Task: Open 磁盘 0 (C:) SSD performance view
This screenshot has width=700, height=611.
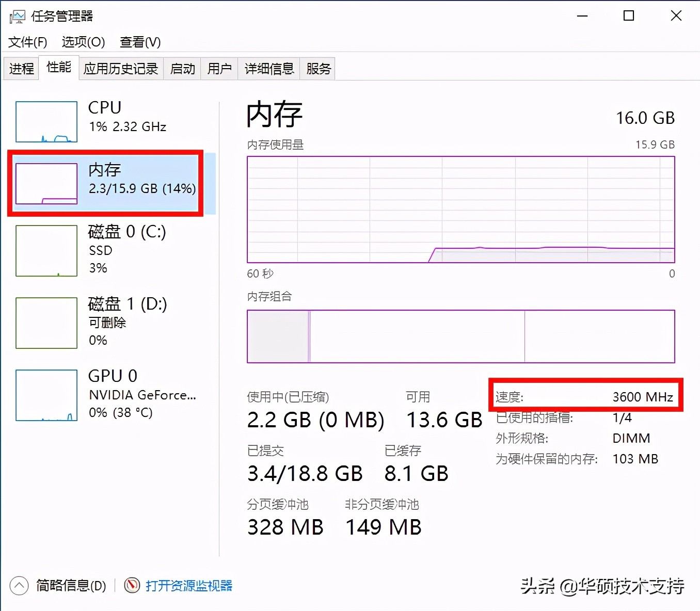Action: [x=46, y=251]
